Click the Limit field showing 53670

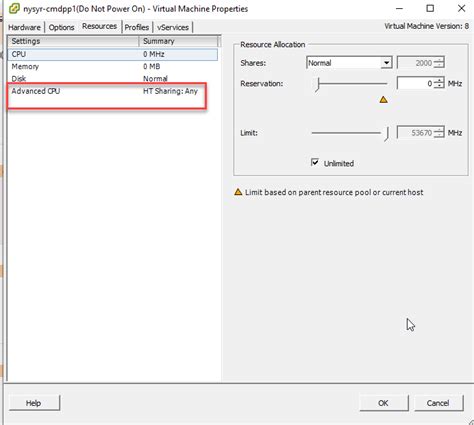416,133
